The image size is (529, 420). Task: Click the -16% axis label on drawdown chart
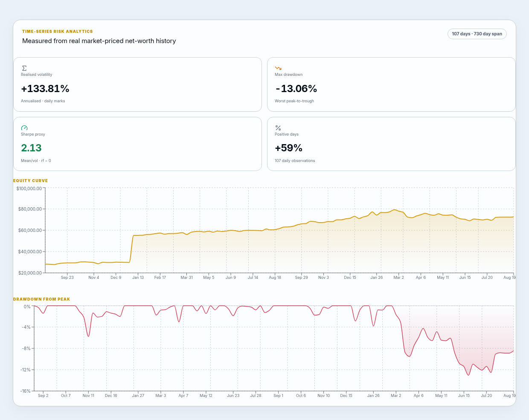click(26, 391)
